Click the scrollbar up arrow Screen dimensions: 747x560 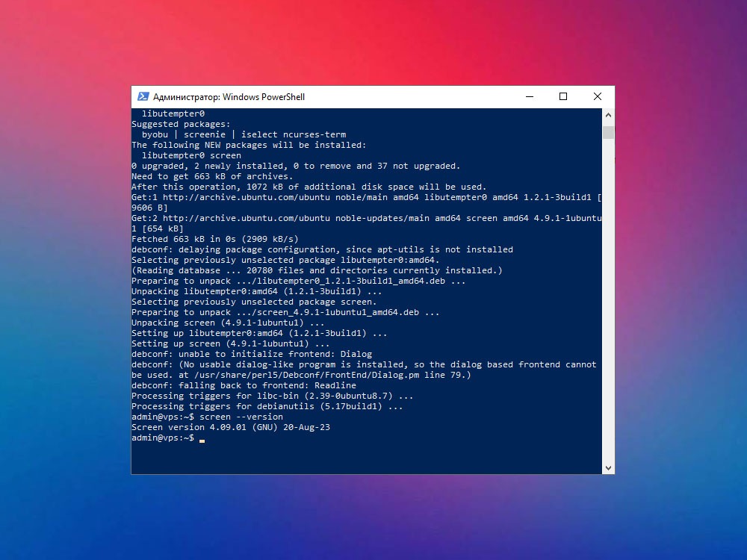click(608, 115)
